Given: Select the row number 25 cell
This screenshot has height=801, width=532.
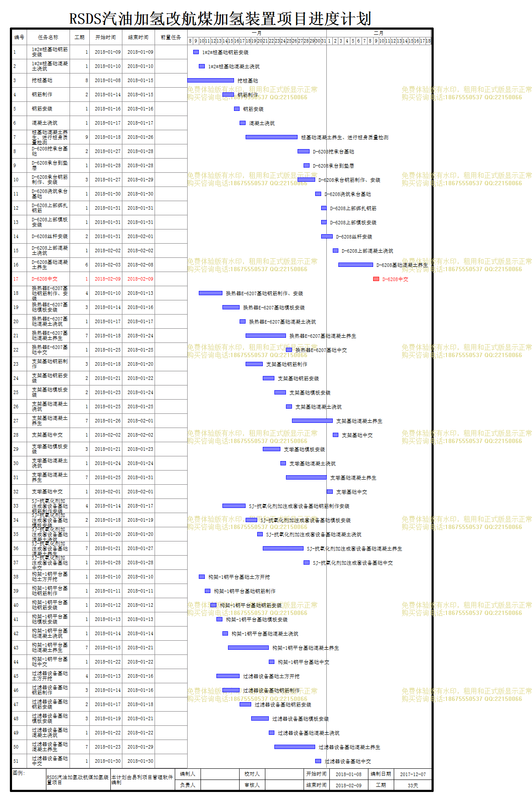Looking at the screenshot, I should pyautogui.click(x=19, y=392).
